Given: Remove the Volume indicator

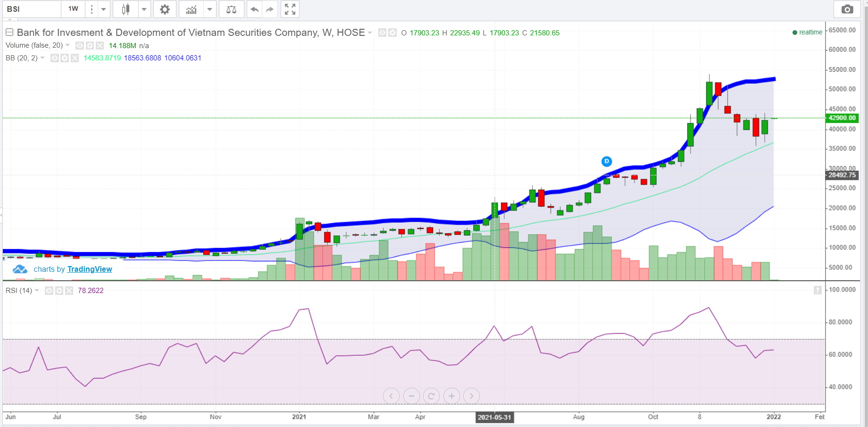Looking at the screenshot, I should [x=100, y=45].
